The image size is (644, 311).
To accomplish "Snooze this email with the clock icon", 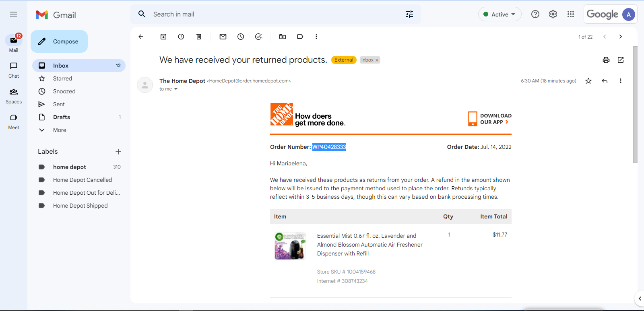I will coord(241,37).
